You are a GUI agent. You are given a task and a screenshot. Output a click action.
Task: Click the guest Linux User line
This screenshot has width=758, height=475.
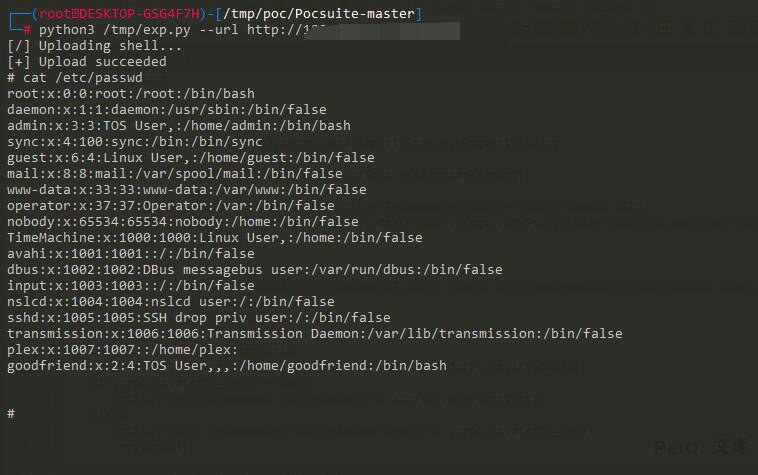(x=190, y=158)
